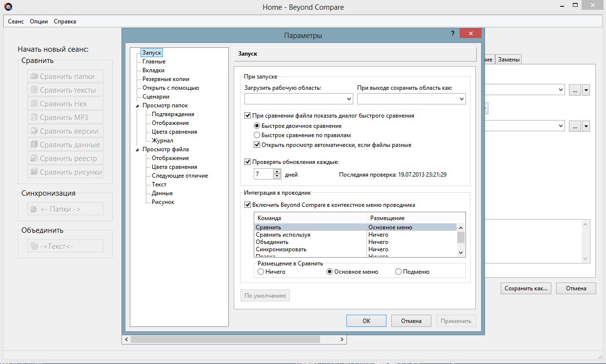
Task: Click the help question mark in Параметры dialog
Action: (453, 33)
